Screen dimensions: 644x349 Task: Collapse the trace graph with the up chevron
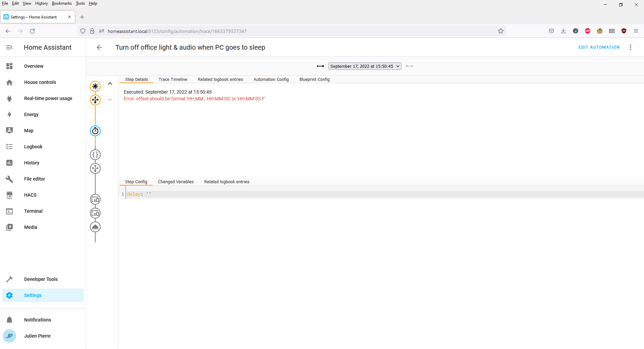tap(110, 84)
